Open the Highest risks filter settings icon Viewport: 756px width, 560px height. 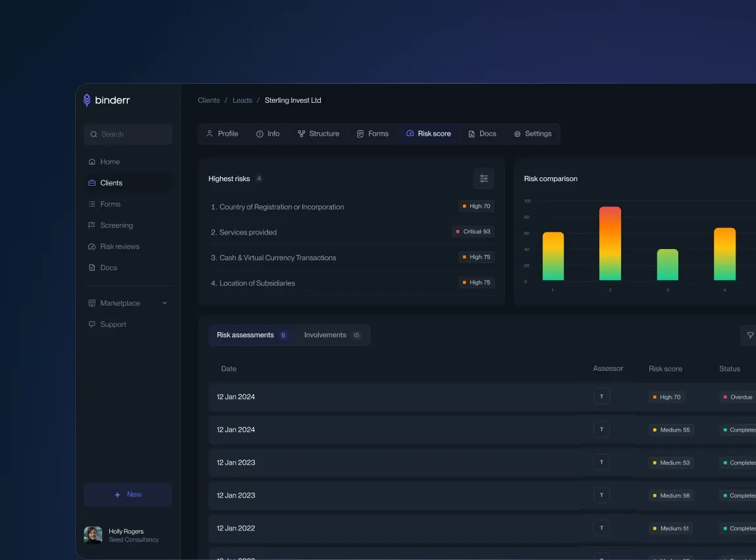[483, 179]
